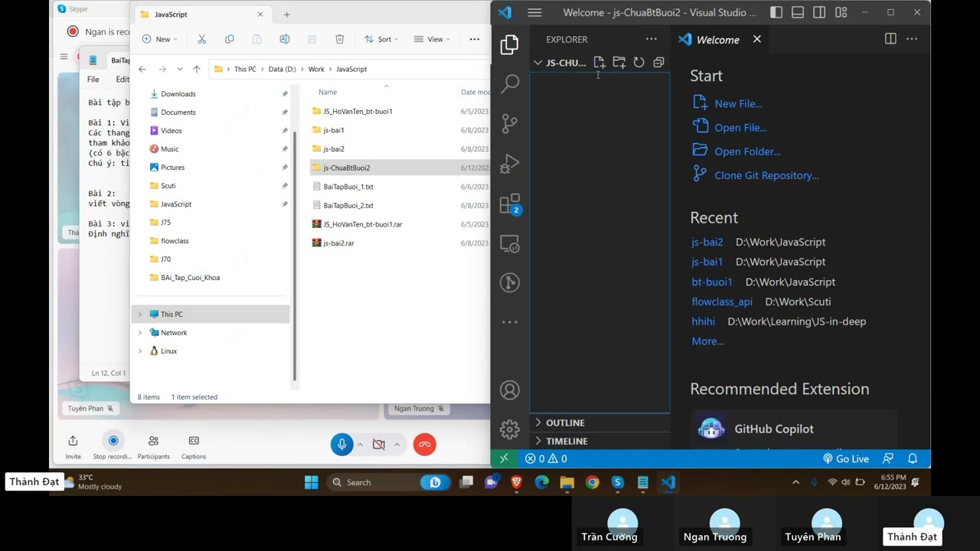
Task: Click the Open File... link
Action: click(740, 128)
